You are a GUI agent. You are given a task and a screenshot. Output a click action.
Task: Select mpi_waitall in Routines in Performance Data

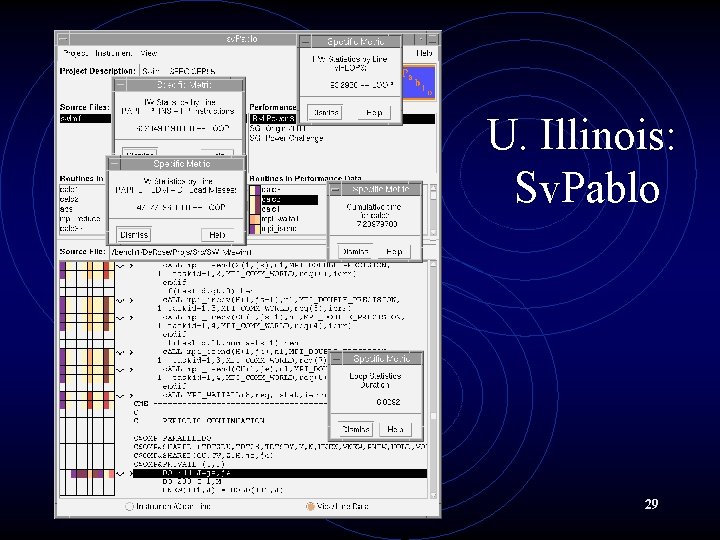coord(280,219)
